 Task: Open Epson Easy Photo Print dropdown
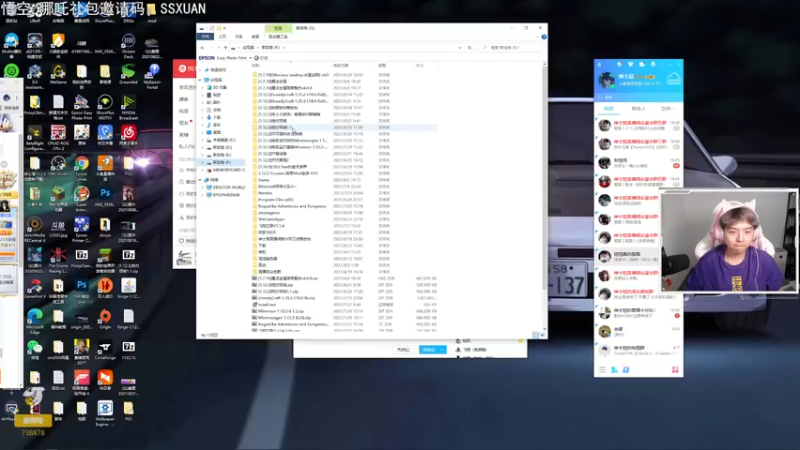click(x=251, y=58)
